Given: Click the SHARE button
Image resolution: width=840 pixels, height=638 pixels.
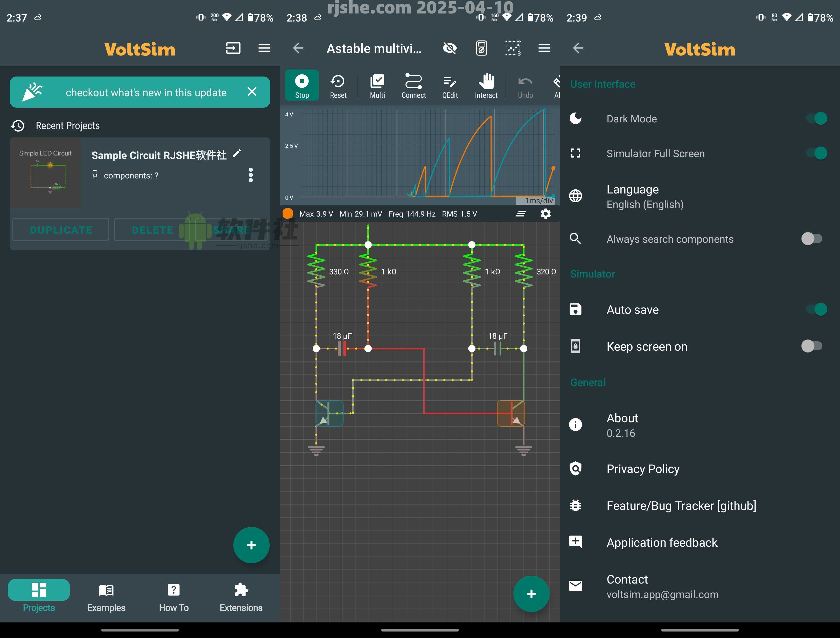Looking at the screenshot, I should tap(231, 230).
